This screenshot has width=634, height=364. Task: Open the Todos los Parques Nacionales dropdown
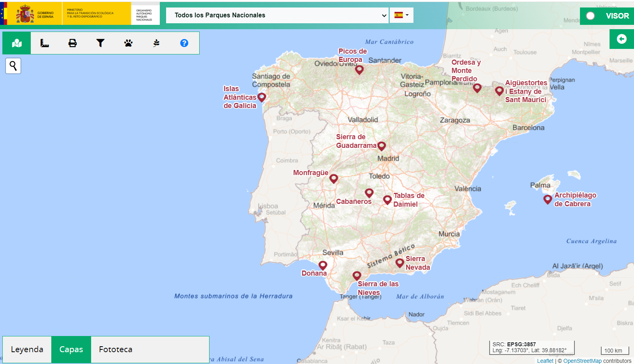[277, 15]
